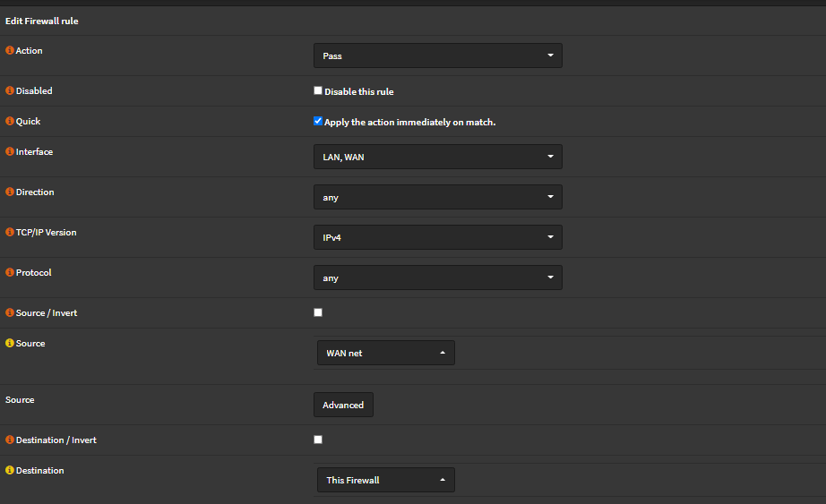Check the Destination / Invert checkbox
Screen dimensions: 826x504
[x=318, y=440]
